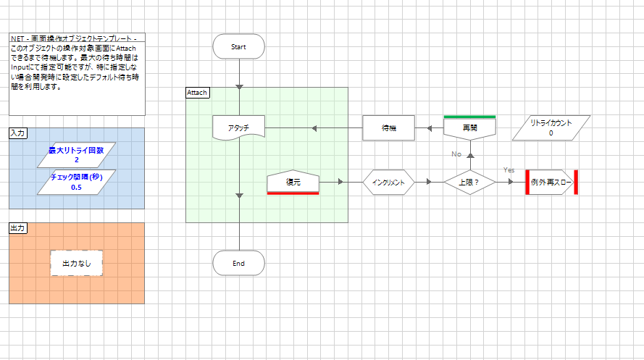644x360 pixels.
Task: Click the チェック間隔(秒) data item
Action: click(76, 182)
